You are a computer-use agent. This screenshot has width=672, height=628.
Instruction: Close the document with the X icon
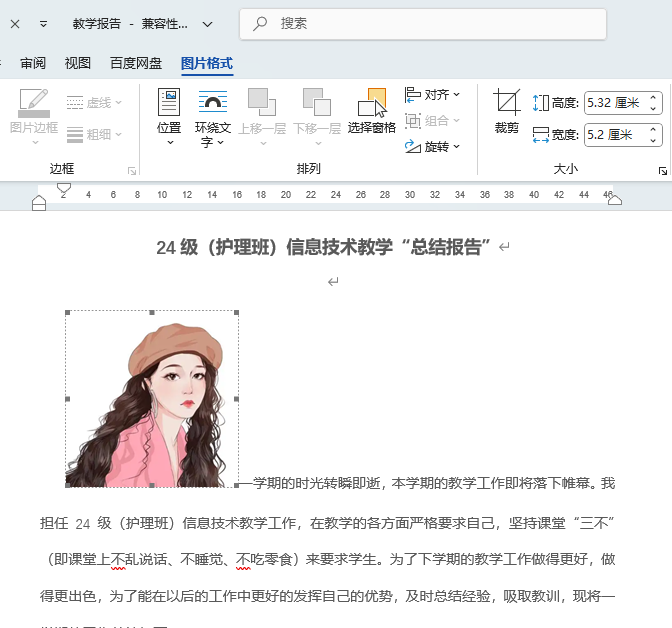coord(15,24)
